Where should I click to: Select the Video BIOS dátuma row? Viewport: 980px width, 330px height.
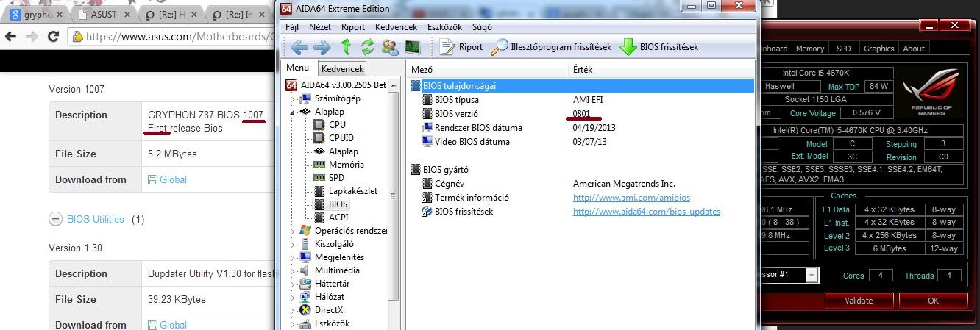(x=581, y=142)
